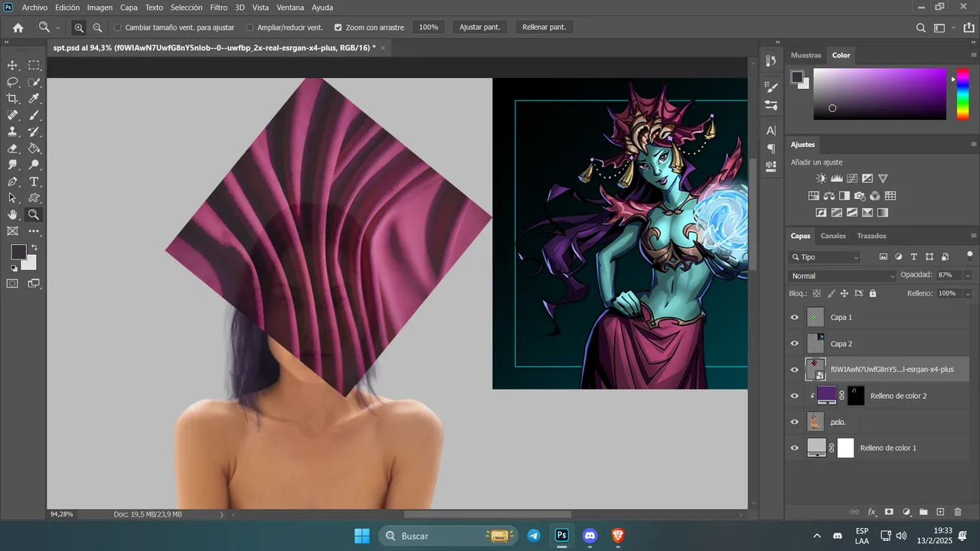Image resolution: width=980 pixels, height=551 pixels.
Task: Open the Zoom tool preset dropdown arrow
Action: [x=57, y=28]
